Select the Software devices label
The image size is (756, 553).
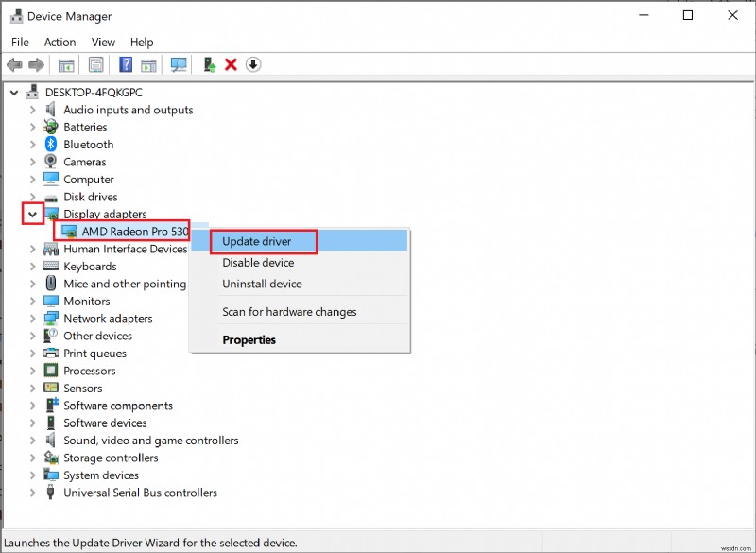[x=105, y=423]
